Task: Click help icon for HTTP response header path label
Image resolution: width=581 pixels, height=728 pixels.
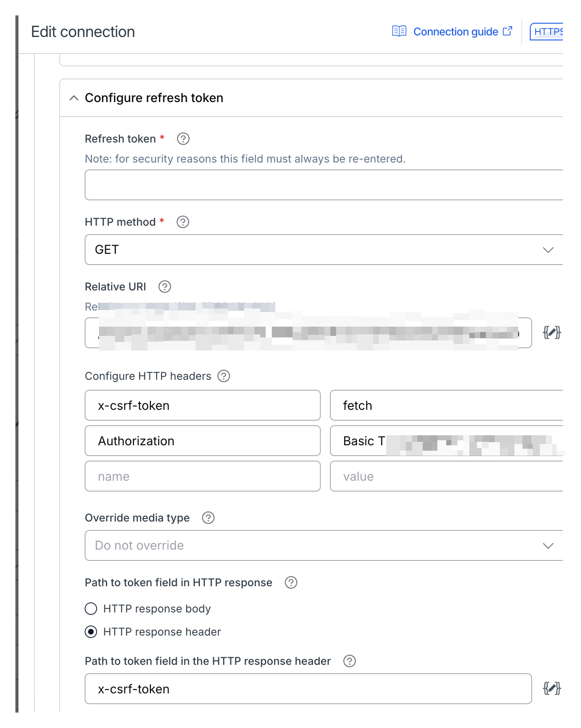Action: coord(349,661)
